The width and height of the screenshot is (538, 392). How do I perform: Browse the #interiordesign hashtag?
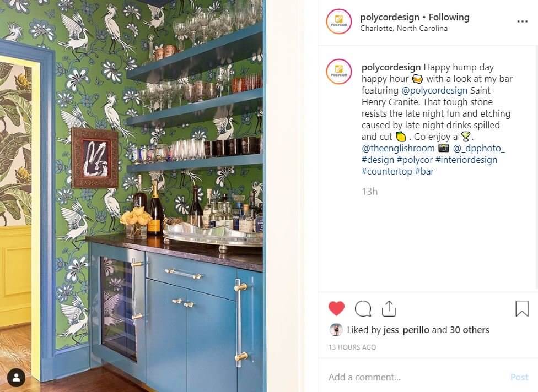coord(466,160)
